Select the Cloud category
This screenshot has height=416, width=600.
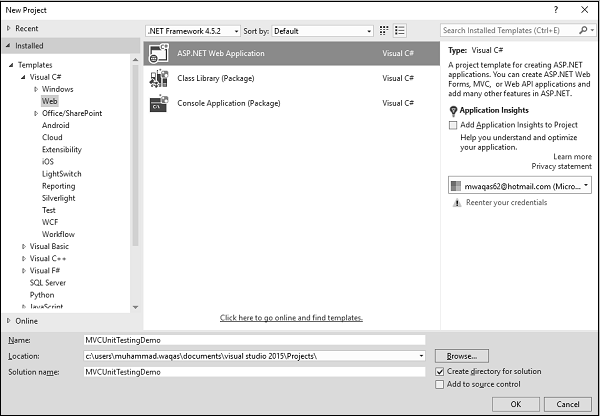point(52,137)
